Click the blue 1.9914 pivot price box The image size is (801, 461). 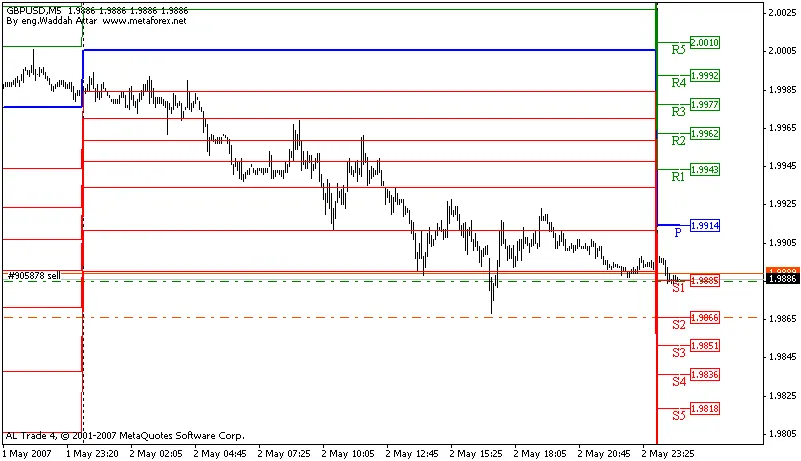coord(705,226)
